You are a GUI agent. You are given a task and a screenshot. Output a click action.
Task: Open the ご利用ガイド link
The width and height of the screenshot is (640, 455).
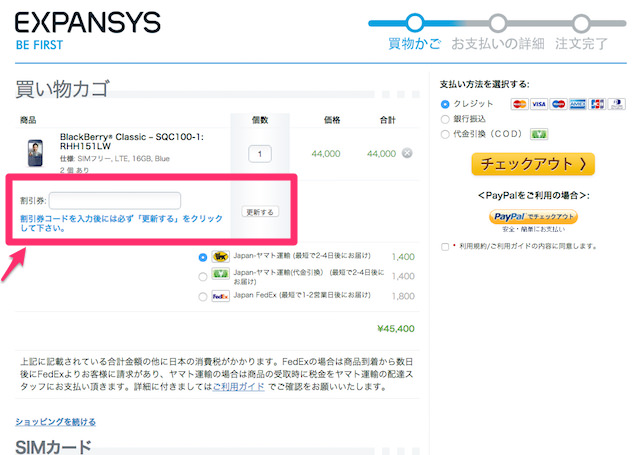(x=239, y=386)
